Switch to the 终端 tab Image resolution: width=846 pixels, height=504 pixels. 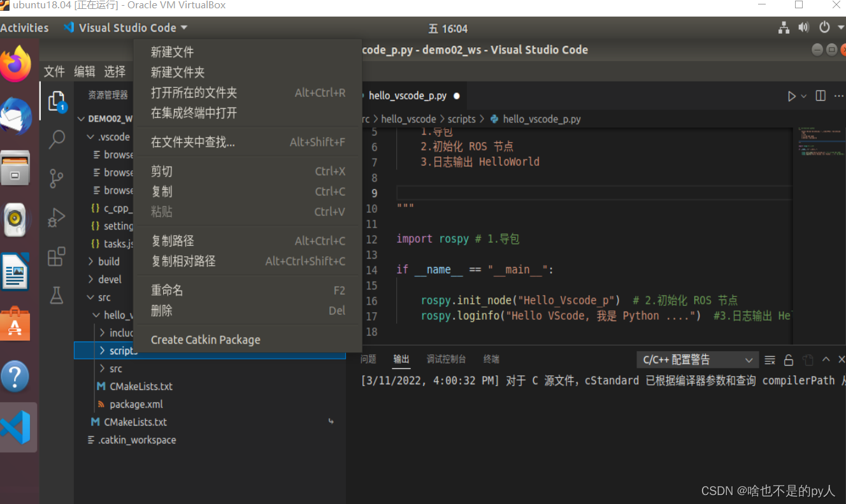pyautogui.click(x=491, y=359)
